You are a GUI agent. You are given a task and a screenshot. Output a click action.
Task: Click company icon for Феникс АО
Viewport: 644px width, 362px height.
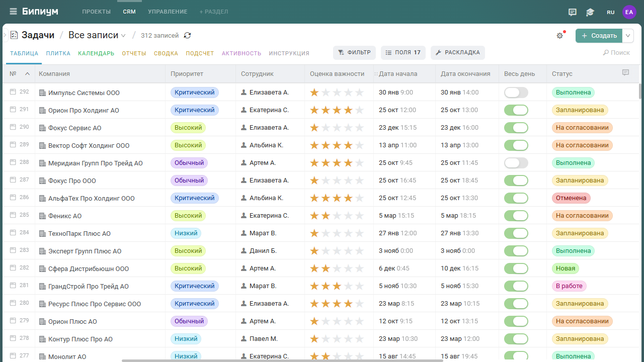[42, 216]
